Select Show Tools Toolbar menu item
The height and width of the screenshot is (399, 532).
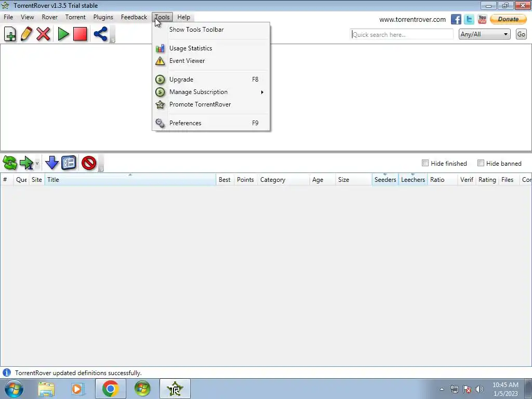pos(211,30)
